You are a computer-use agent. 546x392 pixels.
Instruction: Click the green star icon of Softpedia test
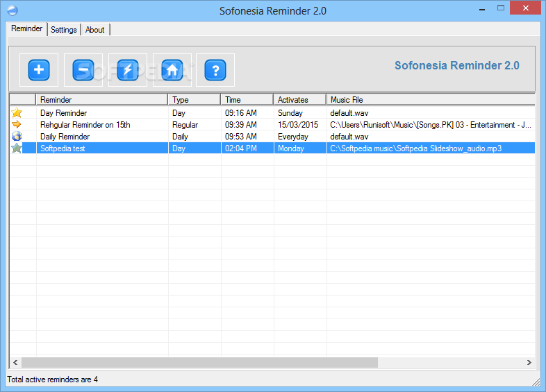click(x=17, y=148)
